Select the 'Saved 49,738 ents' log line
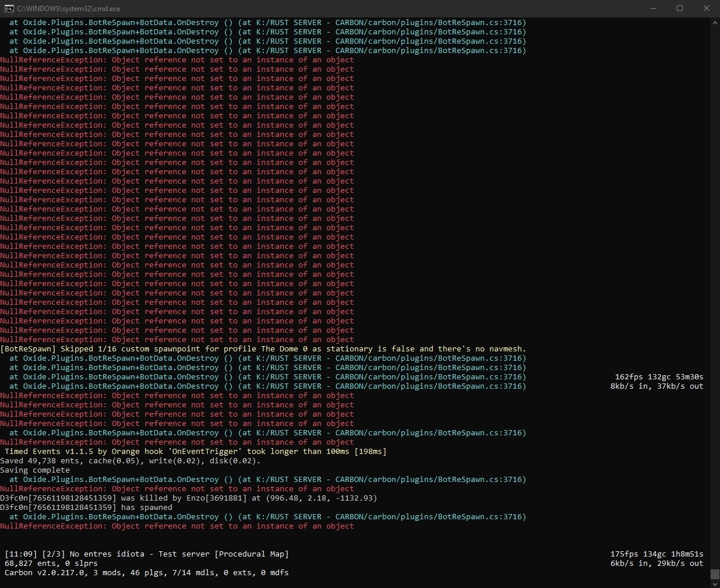Screen dimensions: 720x588 pos(130,461)
